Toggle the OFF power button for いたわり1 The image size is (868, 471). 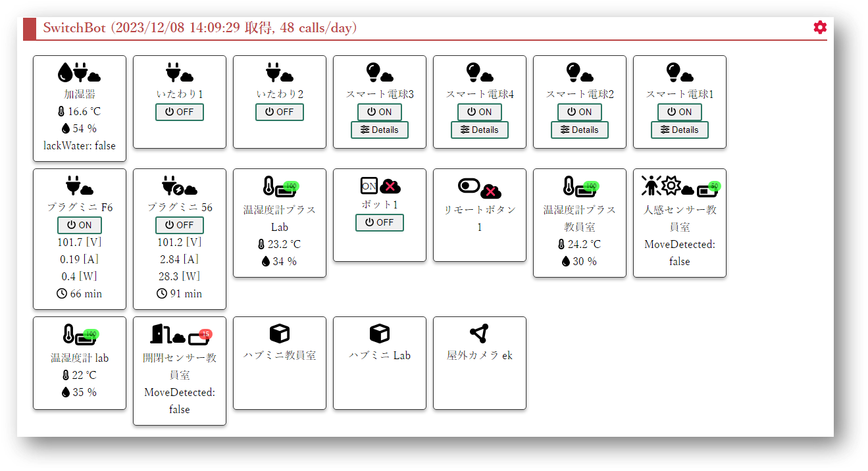click(180, 112)
